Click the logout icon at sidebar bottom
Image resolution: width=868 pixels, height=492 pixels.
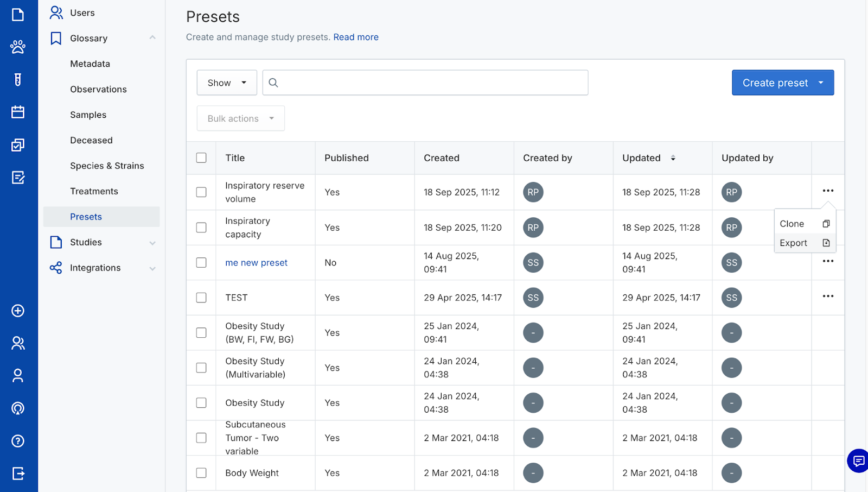pyautogui.click(x=18, y=474)
